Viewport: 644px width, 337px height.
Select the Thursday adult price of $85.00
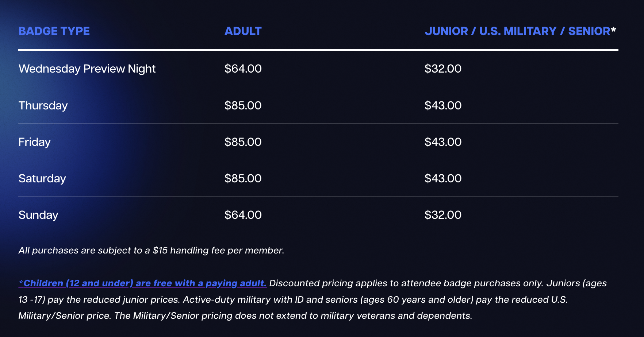(243, 106)
